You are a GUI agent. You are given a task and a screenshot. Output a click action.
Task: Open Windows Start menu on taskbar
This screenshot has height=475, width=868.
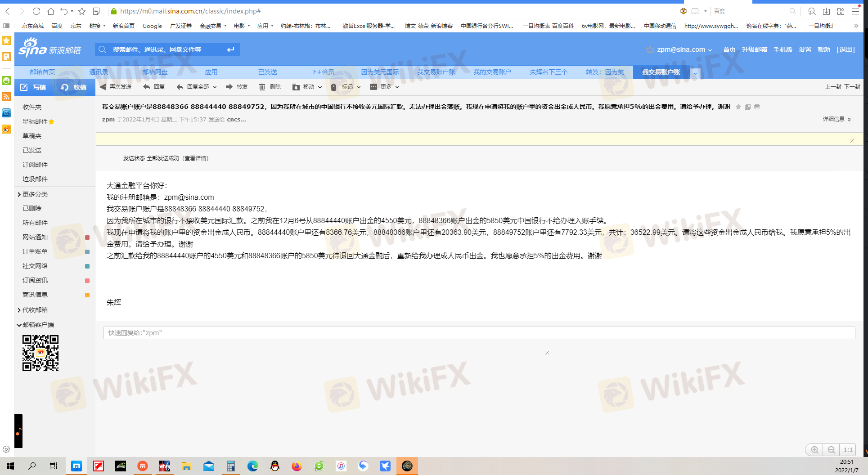point(10,466)
